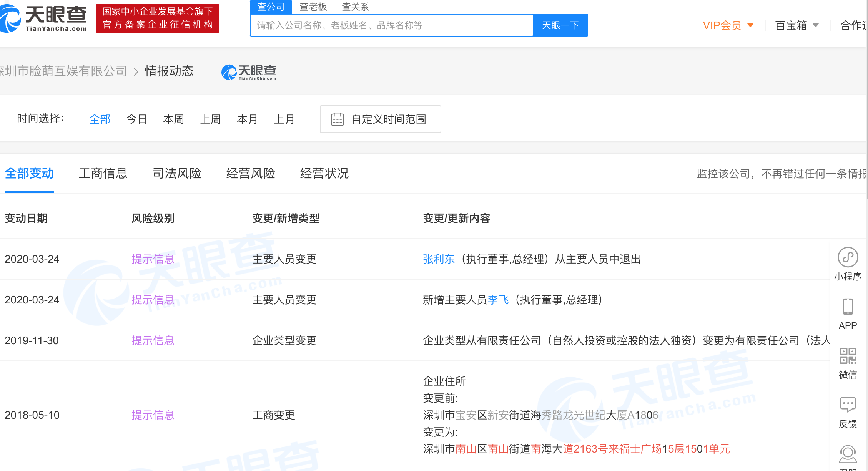Select the 上月 time filter
The width and height of the screenshot is (868, 471).
[x=284, y=119]
